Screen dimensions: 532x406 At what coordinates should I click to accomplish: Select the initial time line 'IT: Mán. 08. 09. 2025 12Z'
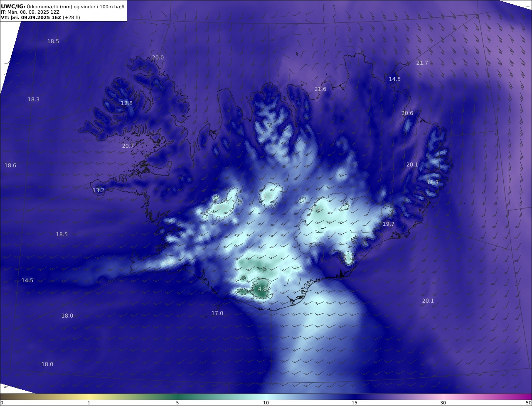[30, 12]
